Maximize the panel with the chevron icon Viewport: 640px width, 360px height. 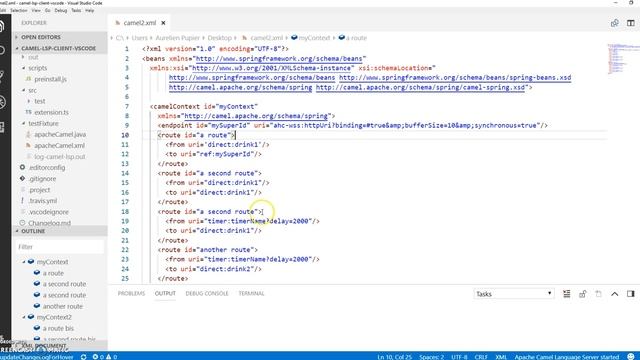point(615,294)
